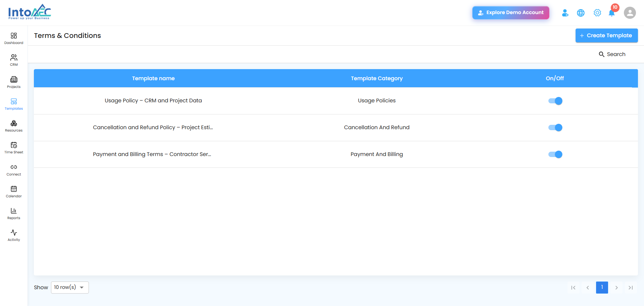644x306 pixels.
Task: Open the Calendar sidebar icon
Action: [x=14, y=189]
